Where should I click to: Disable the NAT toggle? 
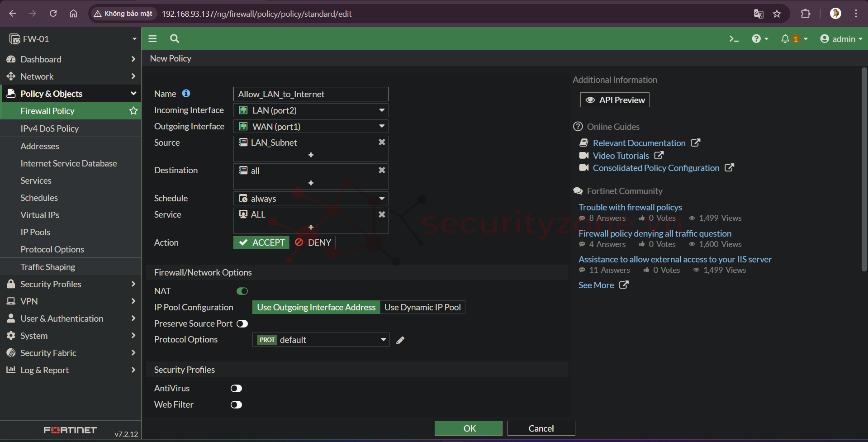tap(242, 291)
